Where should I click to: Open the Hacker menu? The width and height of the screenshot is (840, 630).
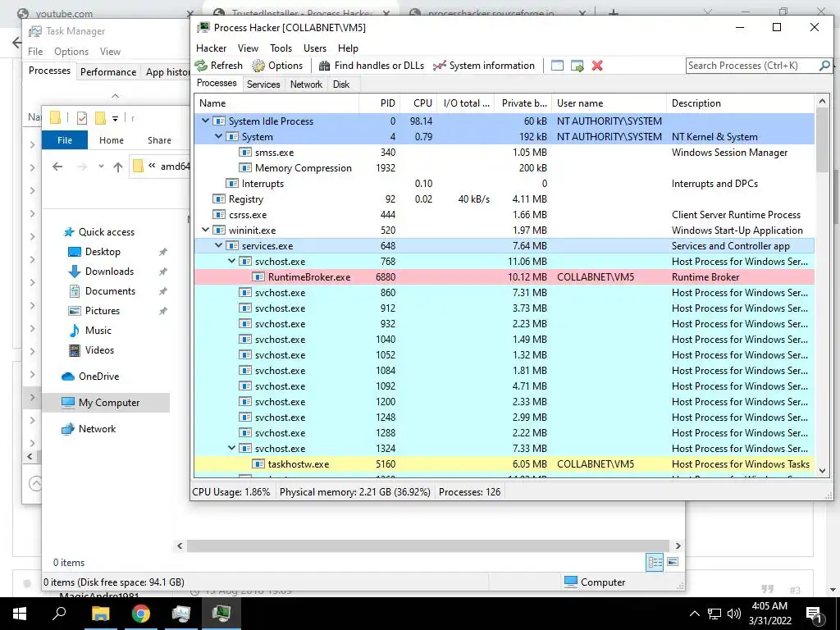tap(211, 48)
